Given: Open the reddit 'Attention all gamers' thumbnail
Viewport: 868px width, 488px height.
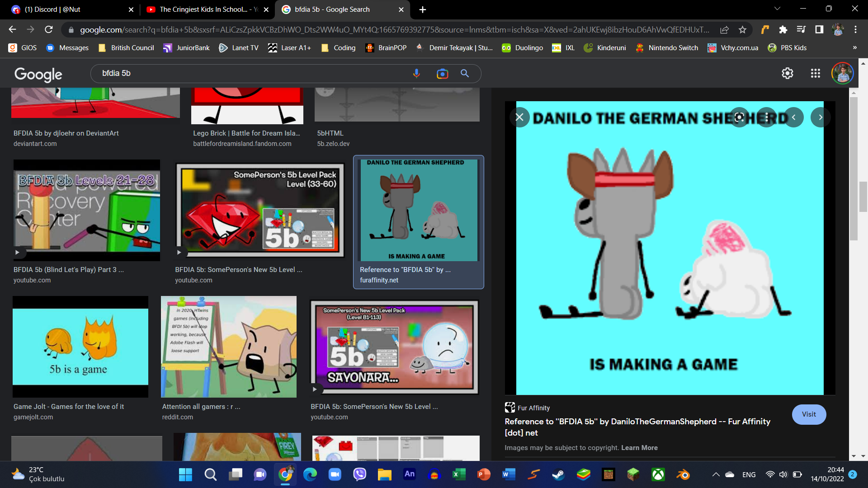Looking at the screenshot, I should [x=229, y=347].
